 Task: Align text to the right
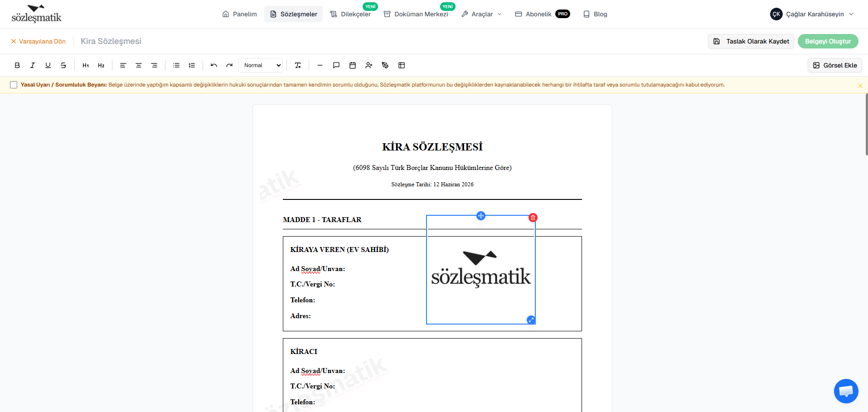pyautogui.click(x=154, y=65)
